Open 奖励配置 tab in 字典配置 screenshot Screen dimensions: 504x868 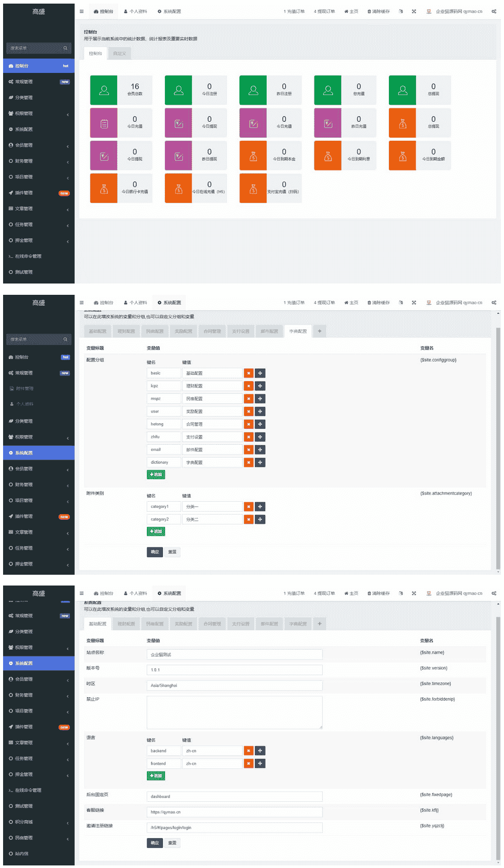183,331
